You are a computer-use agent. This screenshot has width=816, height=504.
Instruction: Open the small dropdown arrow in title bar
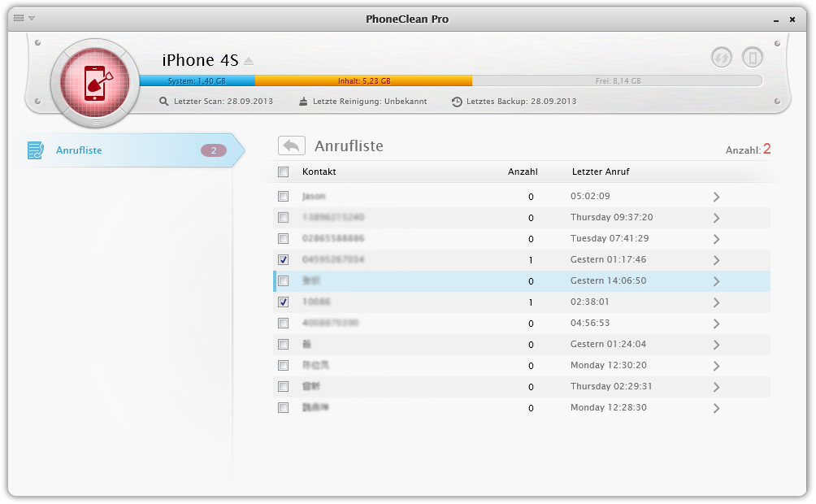click(x=32, y=18)
